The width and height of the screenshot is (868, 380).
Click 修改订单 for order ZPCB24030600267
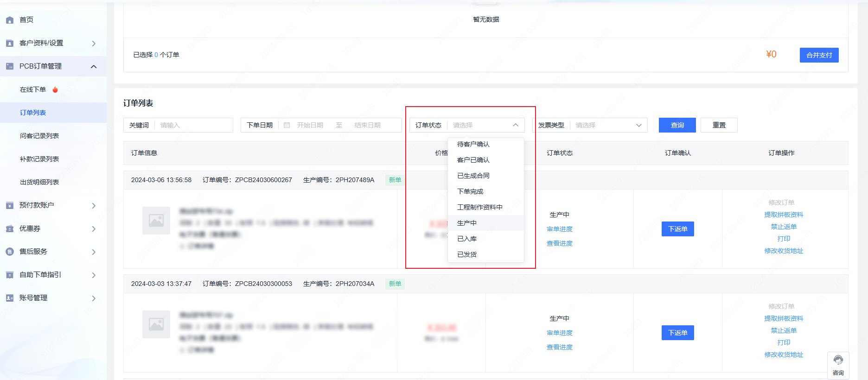(781, 203)
